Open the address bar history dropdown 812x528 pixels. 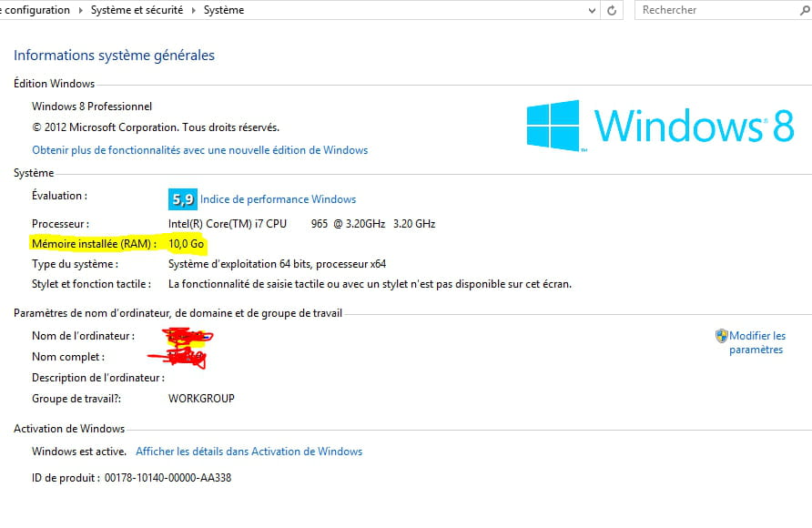592,10
